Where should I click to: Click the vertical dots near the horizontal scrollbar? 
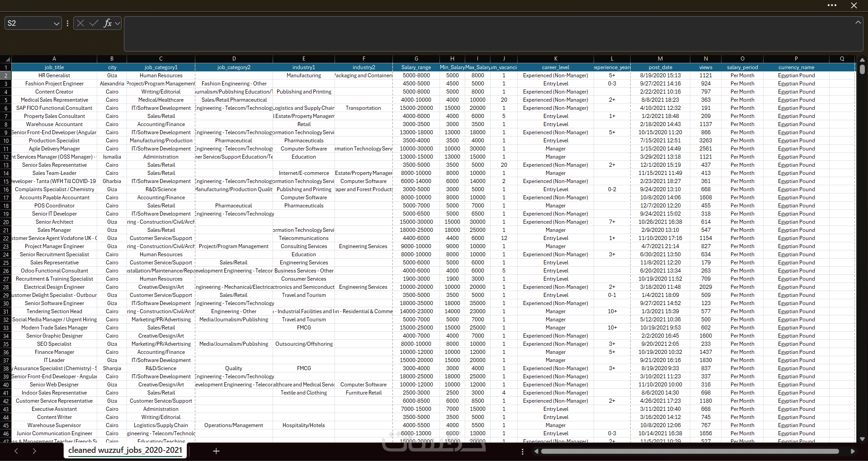pyautogui.click(x=523, y=452)
